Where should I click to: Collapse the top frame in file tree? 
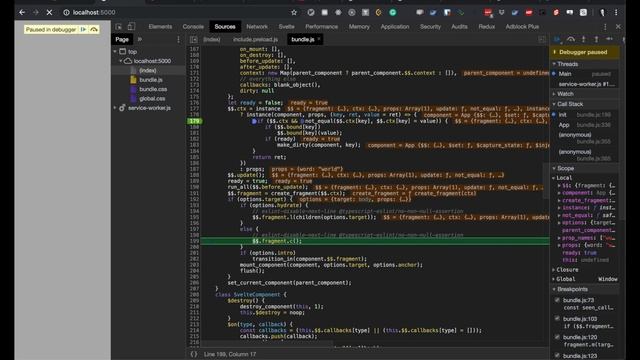point(115,51)
